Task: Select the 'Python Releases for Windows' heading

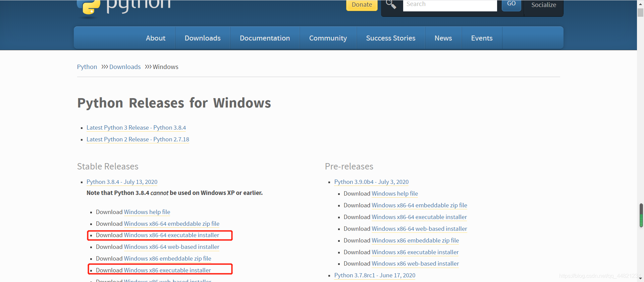Action: point(174,103)
